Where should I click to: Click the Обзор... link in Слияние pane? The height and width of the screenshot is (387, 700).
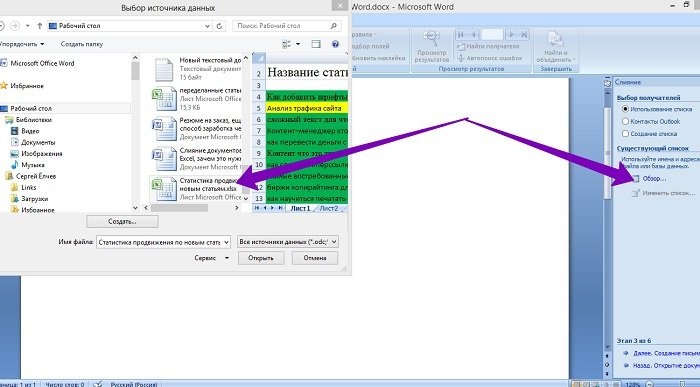(654, 179)
